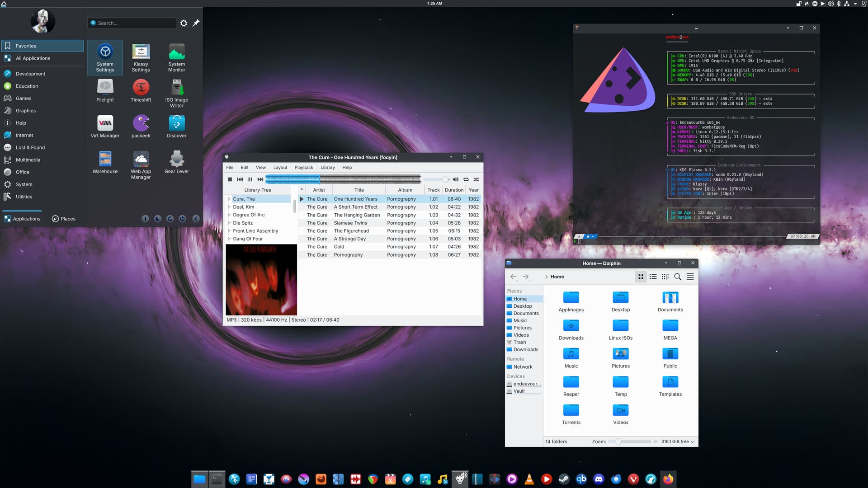This screenshot has height=488, width=868.
Task: Expand 'Gang Of Four' library entry
Action: pos(229,239)
